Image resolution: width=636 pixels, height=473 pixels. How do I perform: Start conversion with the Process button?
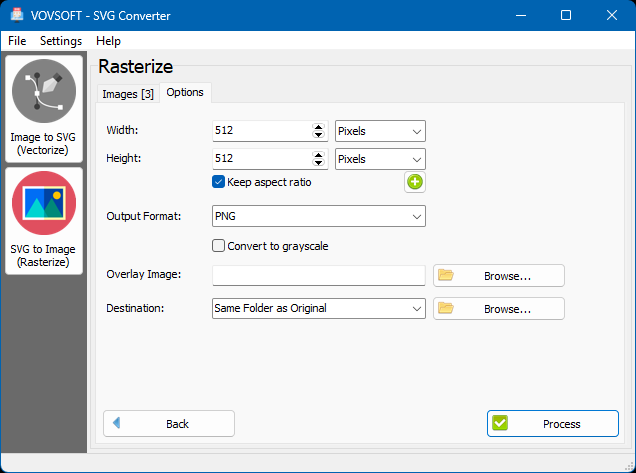point(553,424)
